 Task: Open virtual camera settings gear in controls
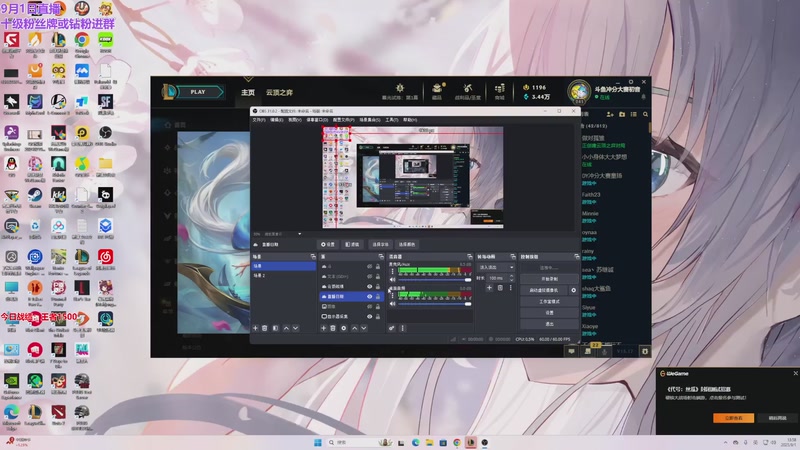[573, 290]
